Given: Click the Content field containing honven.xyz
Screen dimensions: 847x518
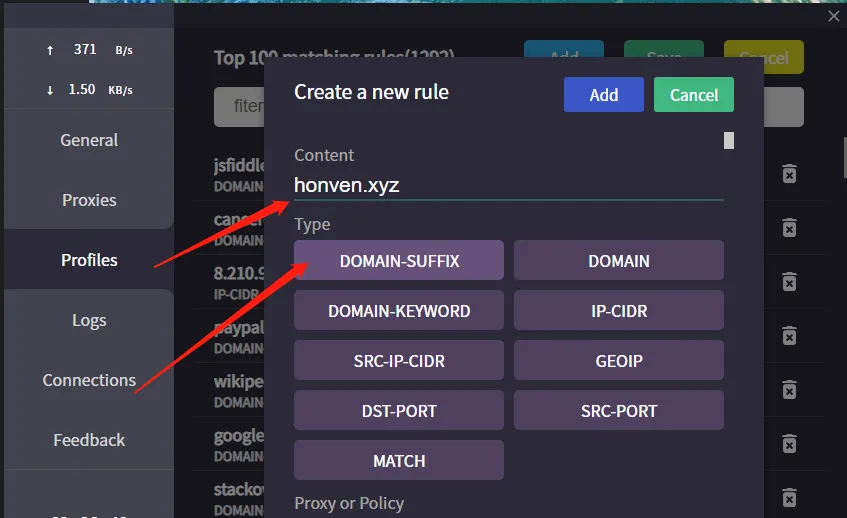Looking at the screenshot, I should [x=508, y=185].
